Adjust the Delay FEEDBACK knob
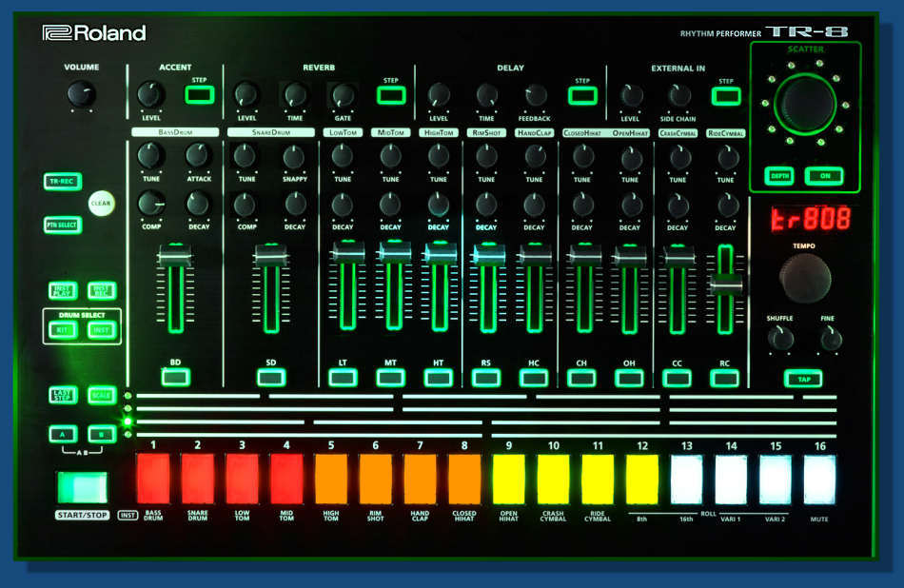 pos(535,96)
